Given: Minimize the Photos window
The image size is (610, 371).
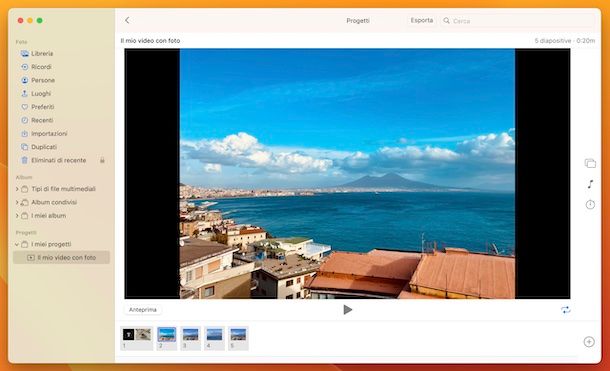Looking at the screenshot, I should pos(30,20).
